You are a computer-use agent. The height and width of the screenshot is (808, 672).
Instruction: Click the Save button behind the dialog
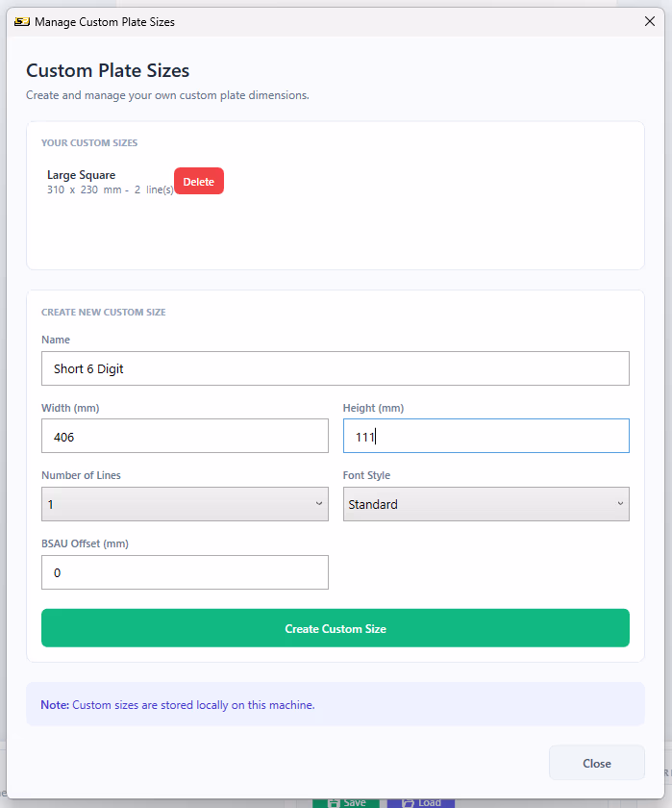click(x=346, y=803)
